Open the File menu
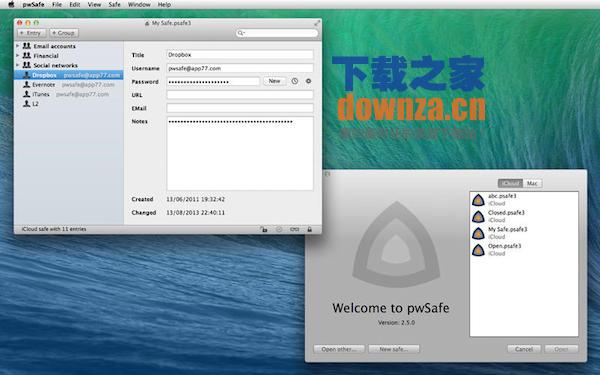The image size is (600, 375). pos(57,5)
